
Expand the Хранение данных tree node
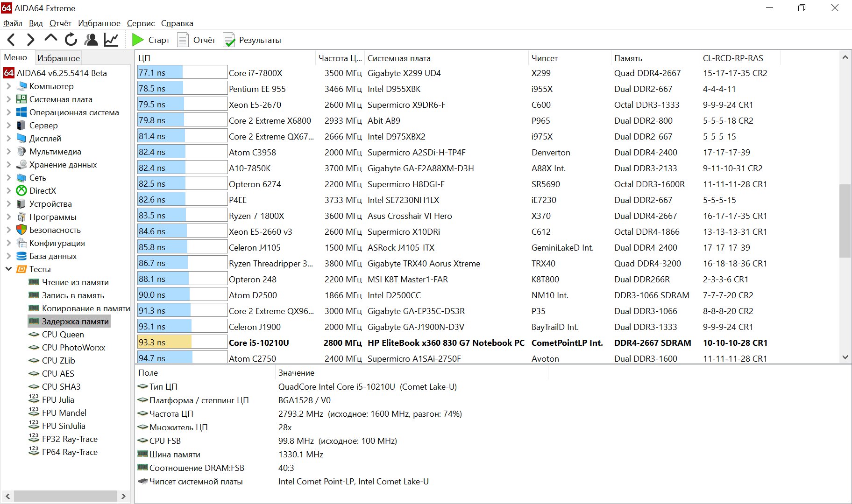(8, 165)
